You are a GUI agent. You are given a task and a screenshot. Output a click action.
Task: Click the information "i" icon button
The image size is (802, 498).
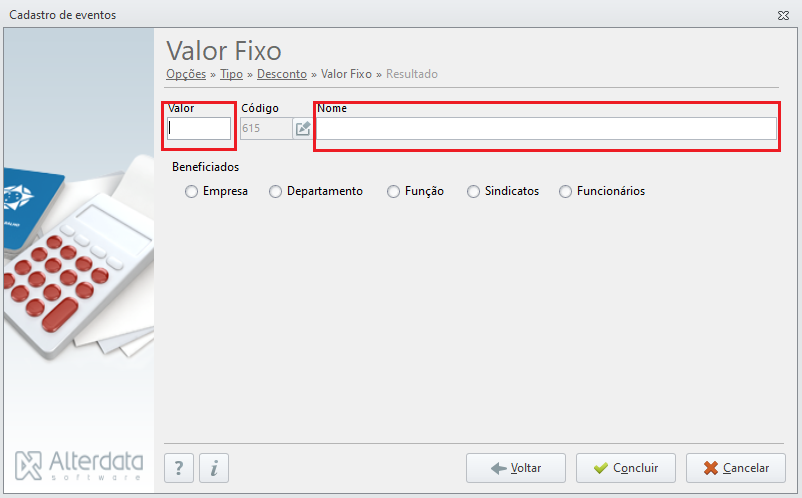[214, 468]
